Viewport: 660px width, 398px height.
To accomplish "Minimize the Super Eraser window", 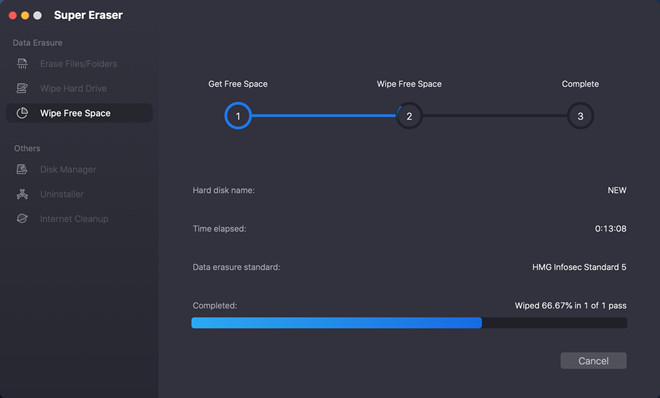I will (25, 16).
